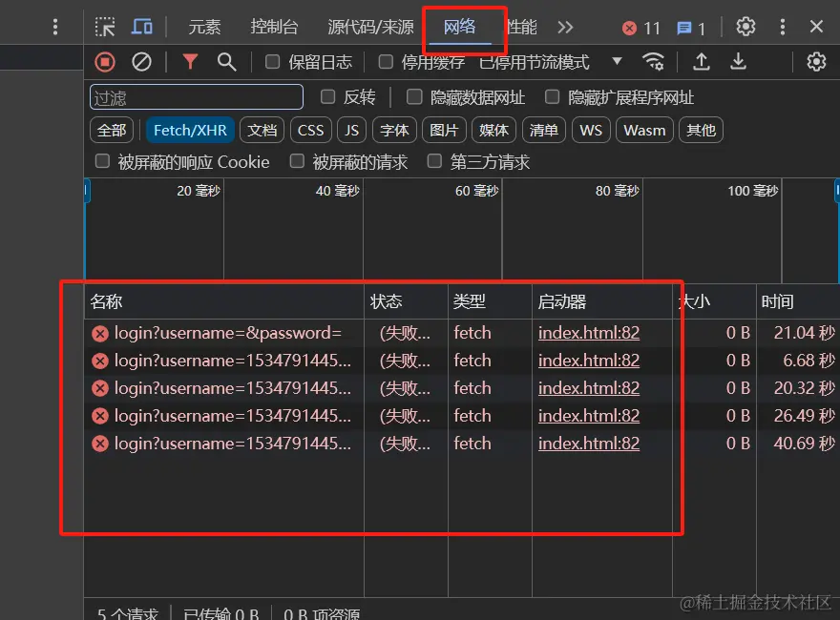Open the DevTools customize kebab menu
The height and width of the screenshot is (620, 840).
tap(782, 27)
